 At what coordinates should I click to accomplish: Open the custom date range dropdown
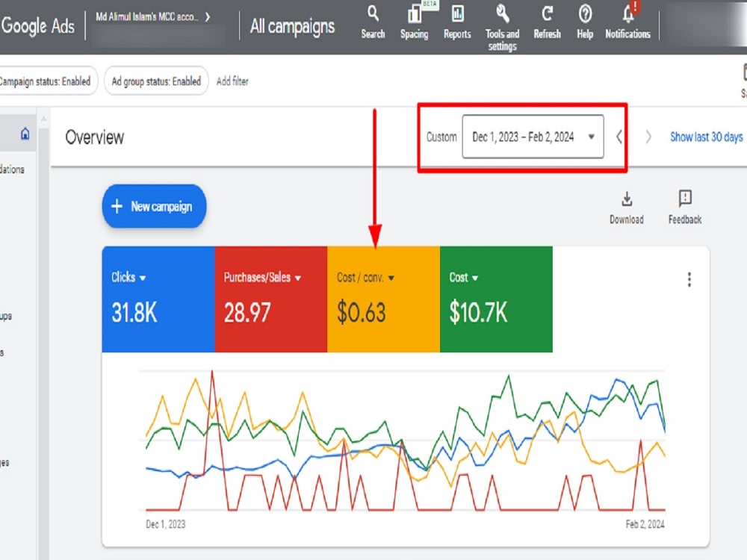pos(533,137)
